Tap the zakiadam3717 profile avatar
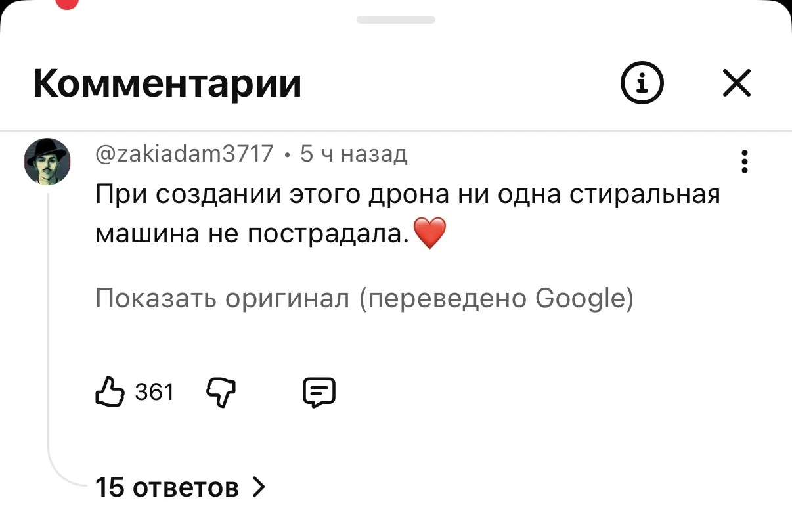Viewport: 792px width, 532px height. point(47,162)
